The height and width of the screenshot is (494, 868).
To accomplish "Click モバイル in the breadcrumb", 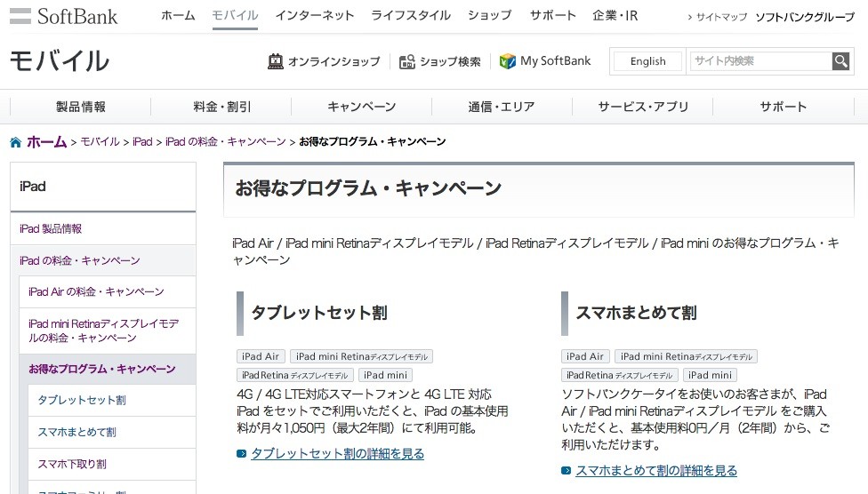I will pos(100,142).
